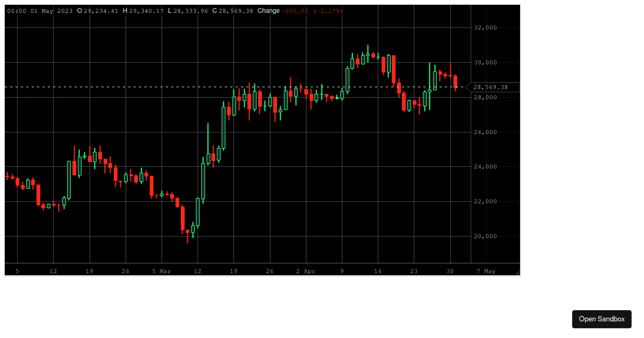Select the 20,000 price axis label
The width and height of the screenshot is (644, 338).
pyautogui.click(x=486, y=236)
